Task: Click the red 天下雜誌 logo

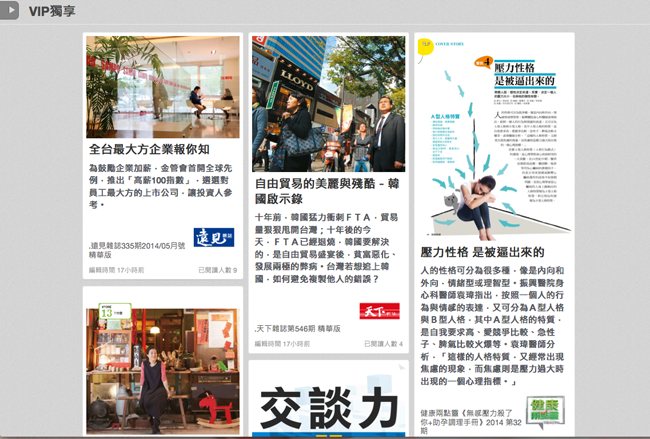Action: (379, 311)
